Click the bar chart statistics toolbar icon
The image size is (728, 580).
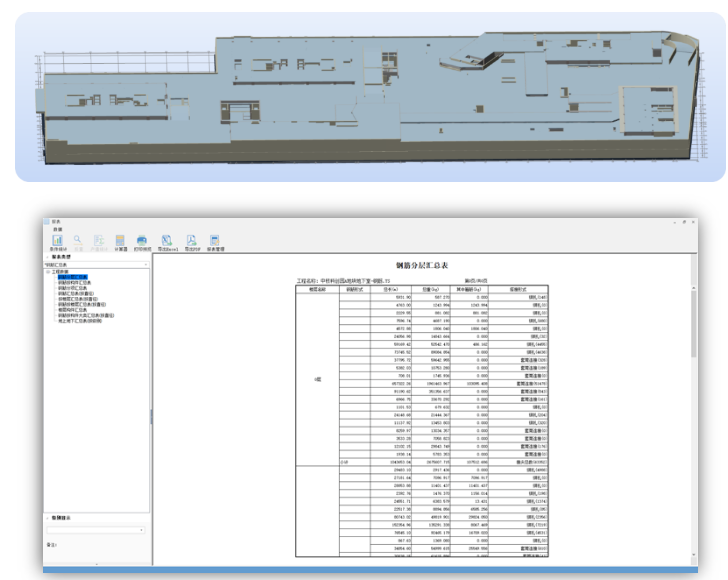pos(58,240)
